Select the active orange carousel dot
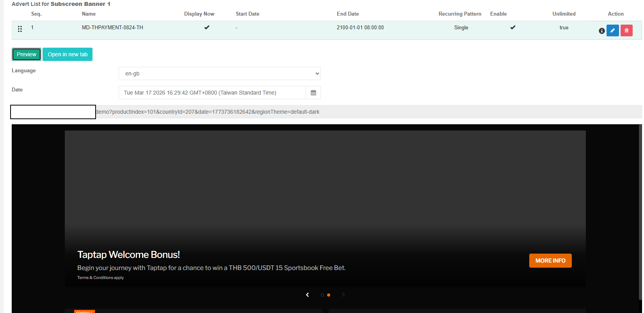This screenshot has height=313, width=644. tap(329, 295)
